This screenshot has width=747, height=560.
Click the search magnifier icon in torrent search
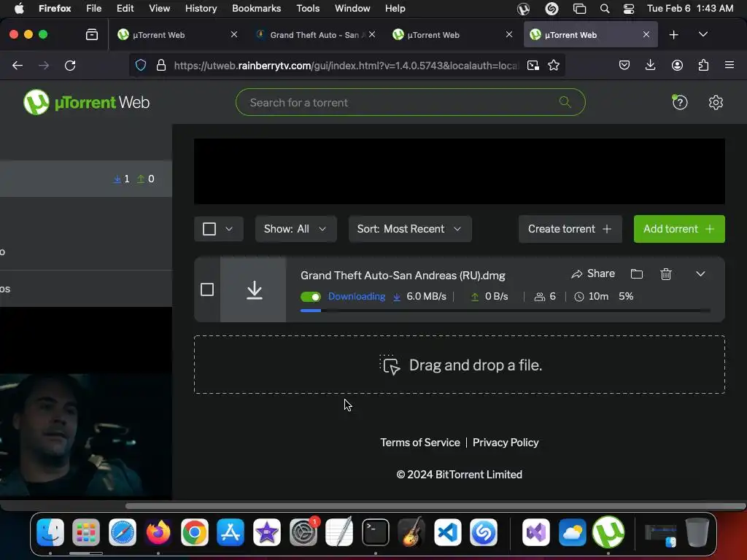tap(565, 101)
